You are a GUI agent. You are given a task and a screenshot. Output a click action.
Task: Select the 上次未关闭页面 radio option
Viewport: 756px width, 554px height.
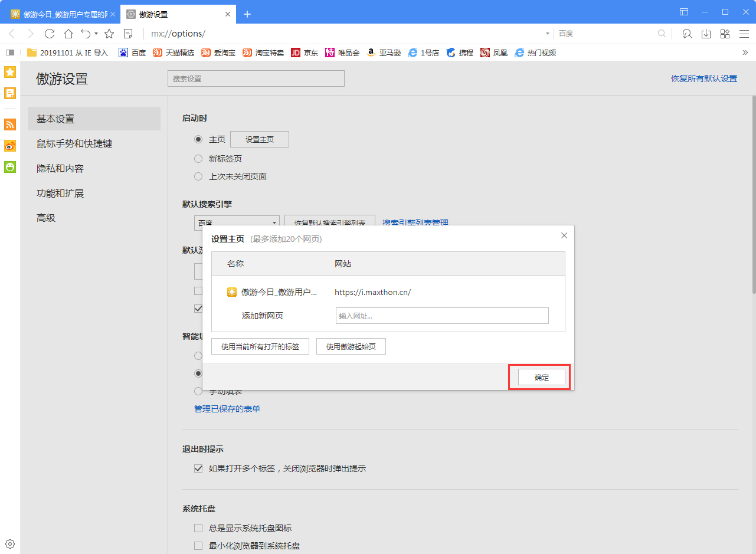pyautogui.click(x=198, y=176)
